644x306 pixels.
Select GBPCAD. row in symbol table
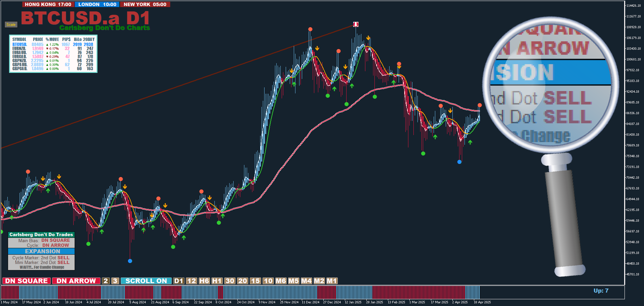tap(53, 69)
